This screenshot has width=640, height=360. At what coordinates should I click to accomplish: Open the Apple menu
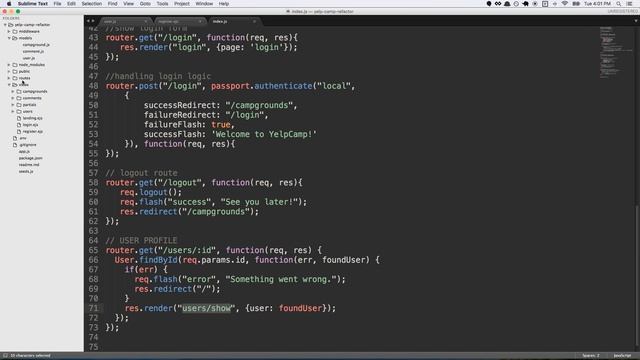[9, 4]
